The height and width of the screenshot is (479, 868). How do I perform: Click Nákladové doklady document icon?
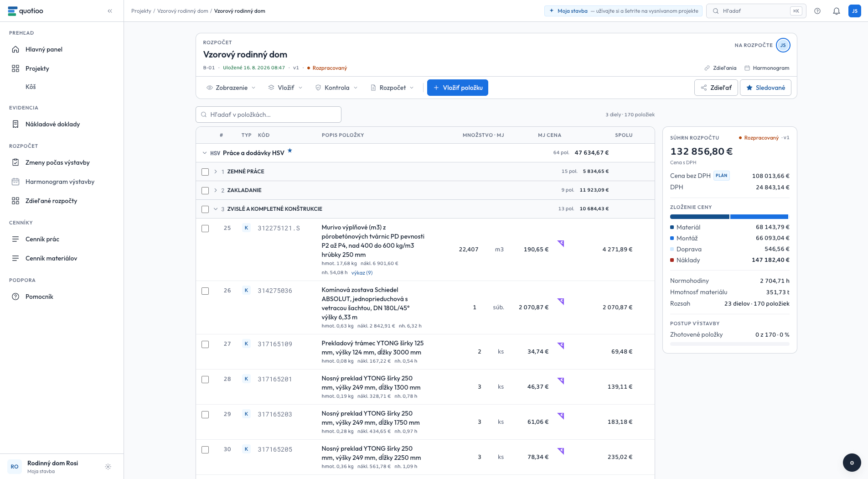pyautogui.click(x=15, y=124)
